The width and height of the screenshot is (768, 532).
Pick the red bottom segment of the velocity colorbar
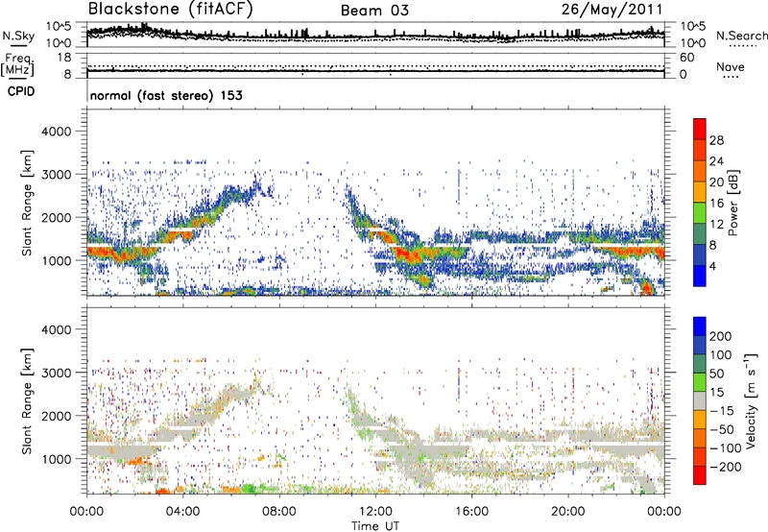tap(700, 475)
